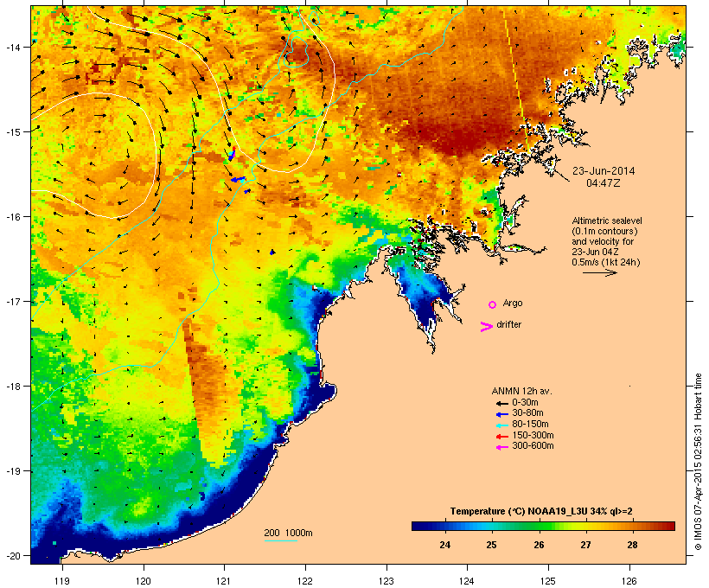709x588 pixels.
Task: Click the -15 latitude axis label
Action: tap(13, 132)
